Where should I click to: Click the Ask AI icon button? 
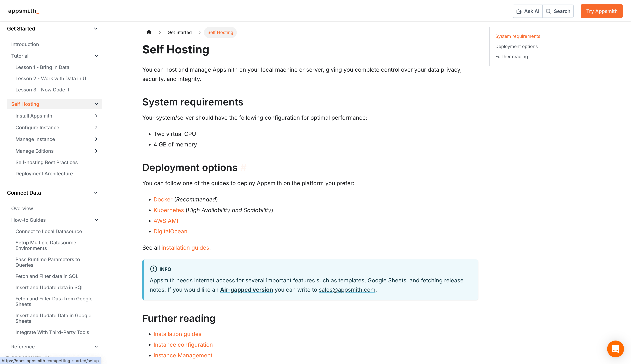click(x=519, y=11)
